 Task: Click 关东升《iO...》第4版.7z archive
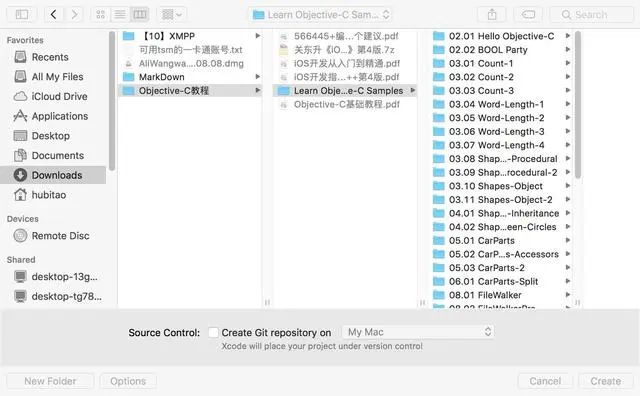pyautogui.click(x=345, y=49)
